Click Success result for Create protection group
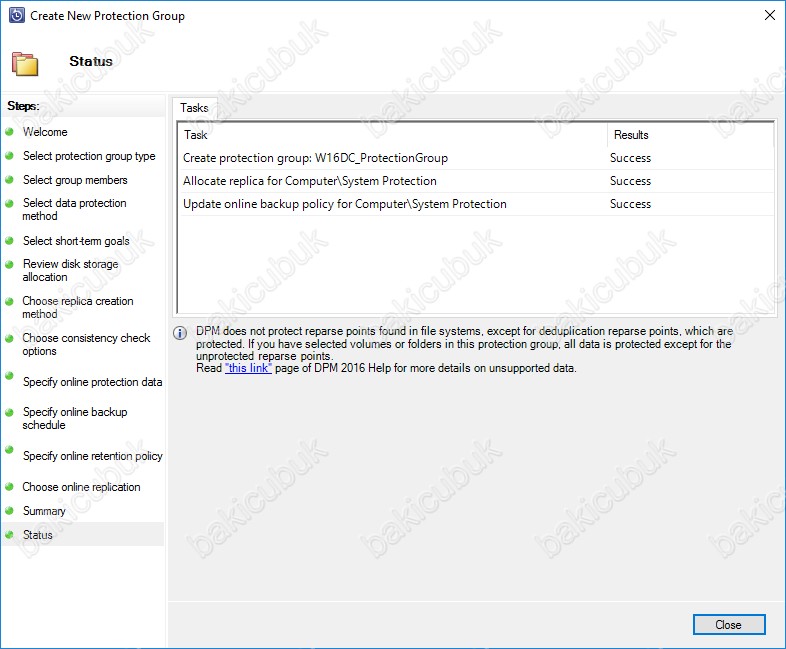The width and height of the screenshot is (786, 649). point(630,158)
